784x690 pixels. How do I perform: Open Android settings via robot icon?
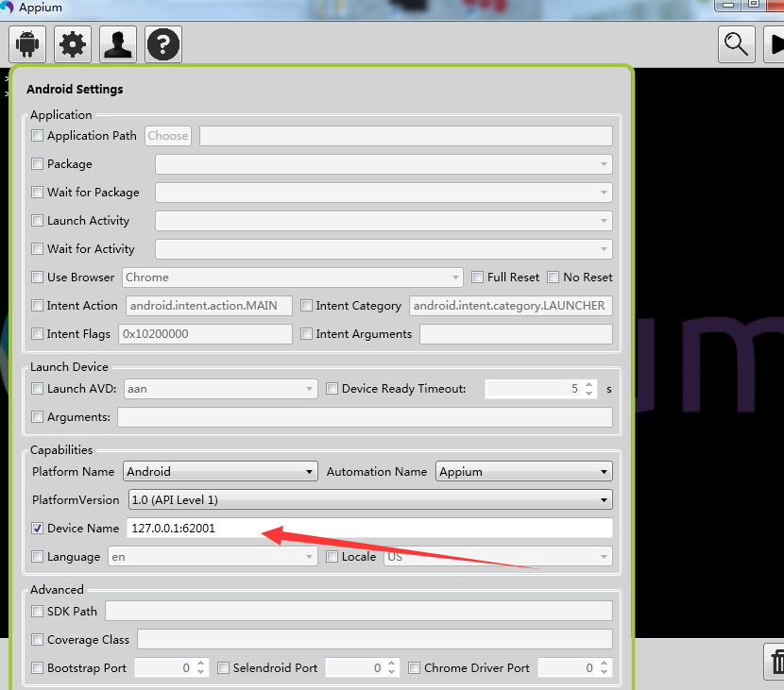[27, 44]
